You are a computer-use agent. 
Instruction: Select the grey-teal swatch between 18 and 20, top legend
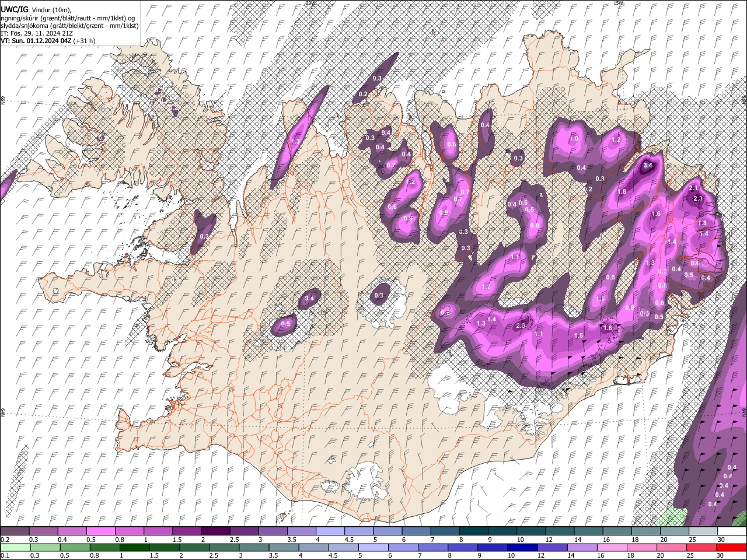[646, 531]
